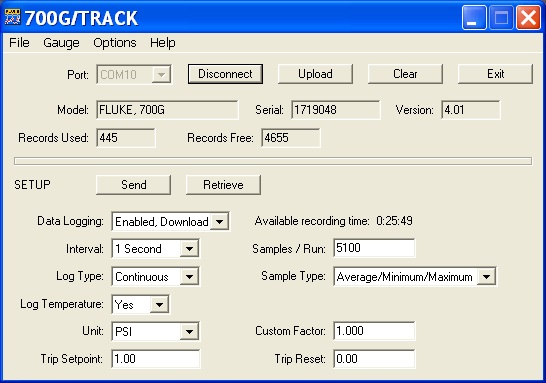Close the 700G/TRACK window
The height and width of the screenshot is (383, 546).
[x=528, y=17]
